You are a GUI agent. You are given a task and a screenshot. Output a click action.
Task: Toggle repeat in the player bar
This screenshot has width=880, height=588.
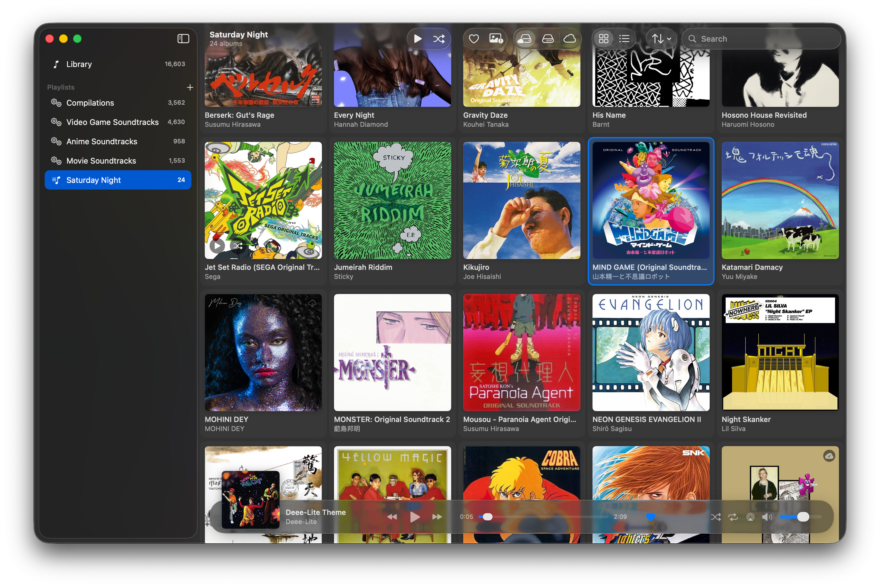point(733,517)
